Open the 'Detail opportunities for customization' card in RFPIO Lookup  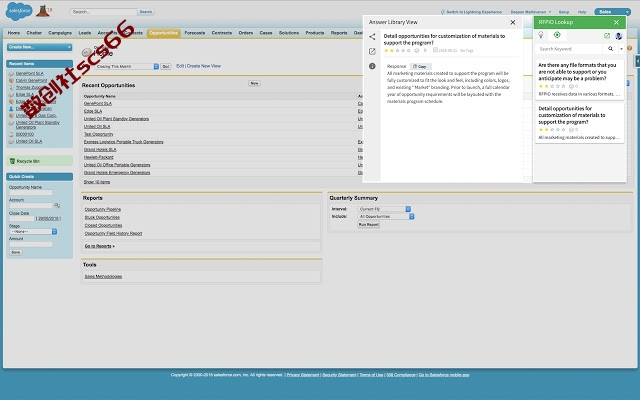[579, 122]
